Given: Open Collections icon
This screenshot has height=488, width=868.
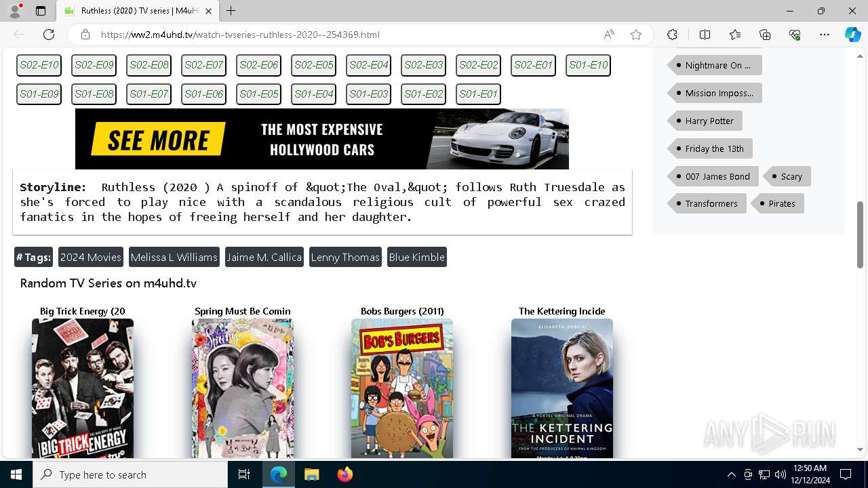Looking at the screenshot, I should pyautogui.click(x=765, y=35).
